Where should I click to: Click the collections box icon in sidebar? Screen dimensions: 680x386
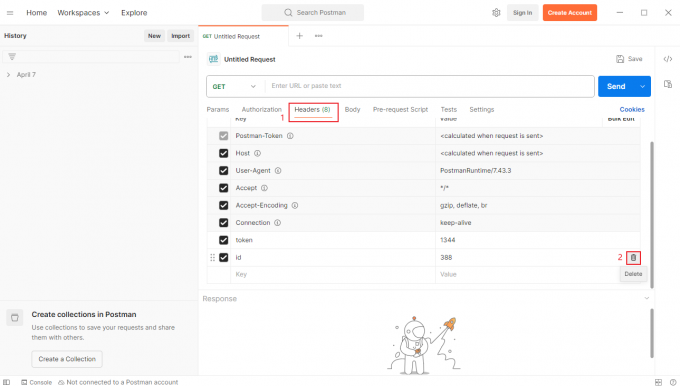15,317
